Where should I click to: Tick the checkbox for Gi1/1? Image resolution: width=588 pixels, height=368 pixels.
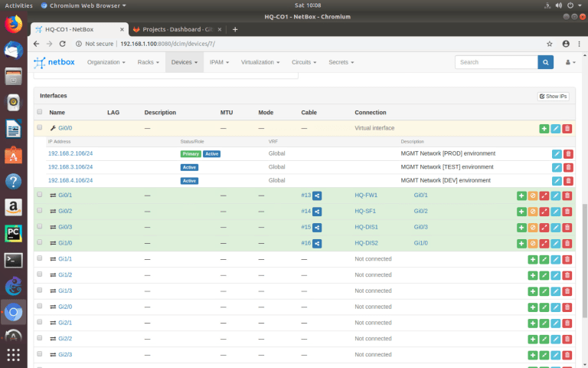tap(39, 258)
